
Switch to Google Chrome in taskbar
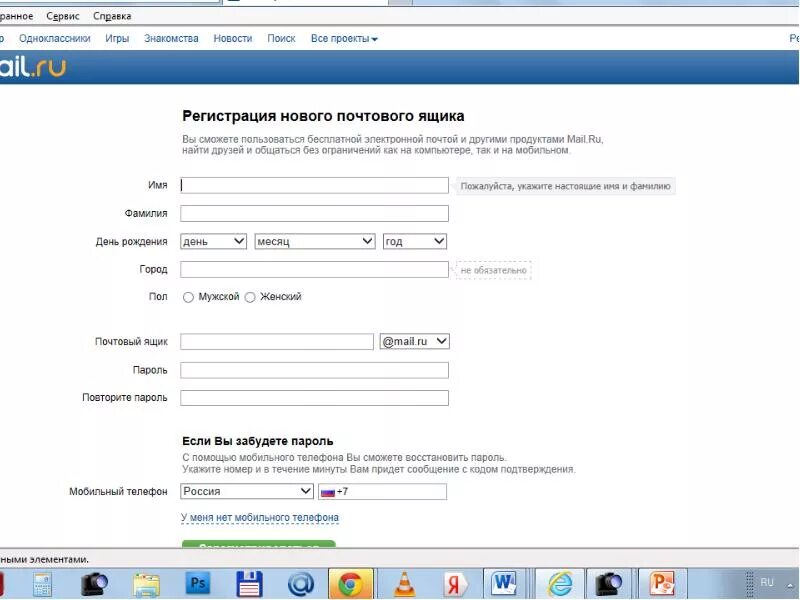[351, 584]
